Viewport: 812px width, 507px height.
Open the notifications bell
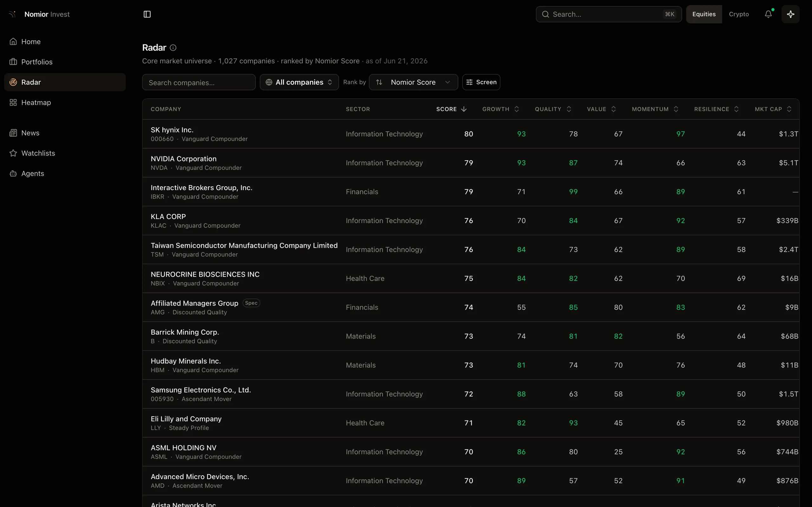pos(768,14)
